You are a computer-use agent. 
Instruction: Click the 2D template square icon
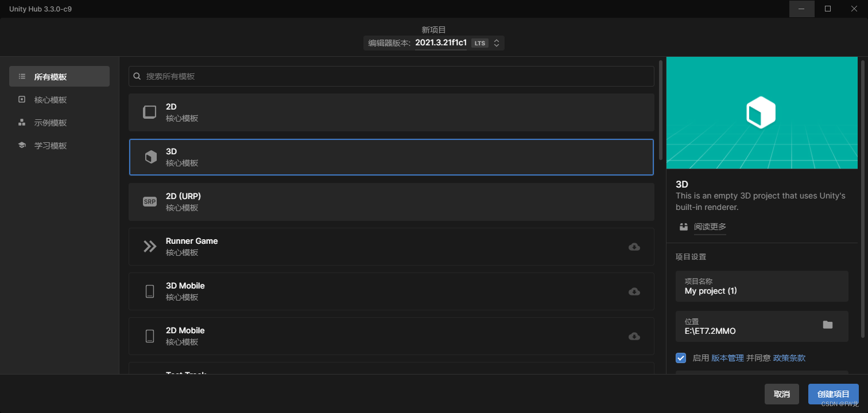150,112
